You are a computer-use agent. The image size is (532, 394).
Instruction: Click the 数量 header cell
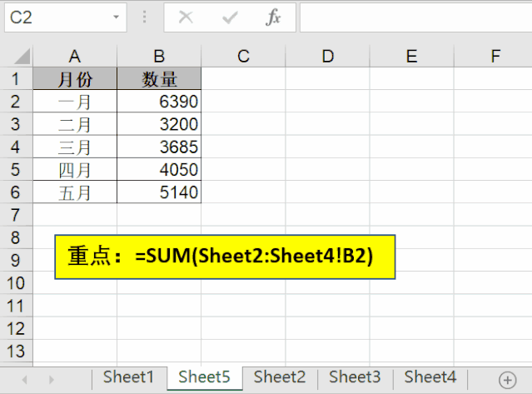pyautogui.click(x=159, y=78)
